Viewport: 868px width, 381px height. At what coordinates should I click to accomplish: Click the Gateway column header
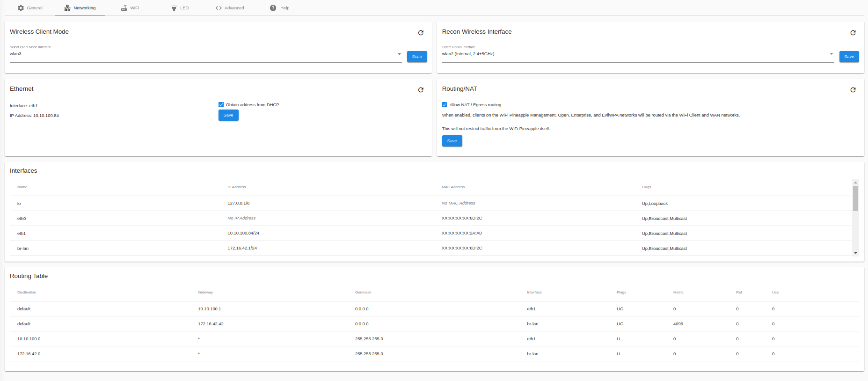tap(205, 293)
